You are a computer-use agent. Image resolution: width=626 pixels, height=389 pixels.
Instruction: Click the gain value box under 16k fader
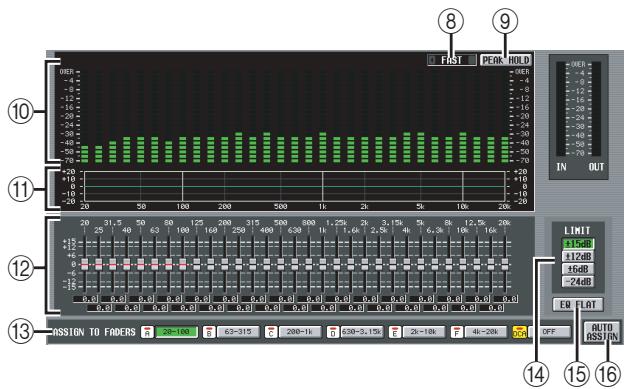pyautogui.click(x=491, y=308)
